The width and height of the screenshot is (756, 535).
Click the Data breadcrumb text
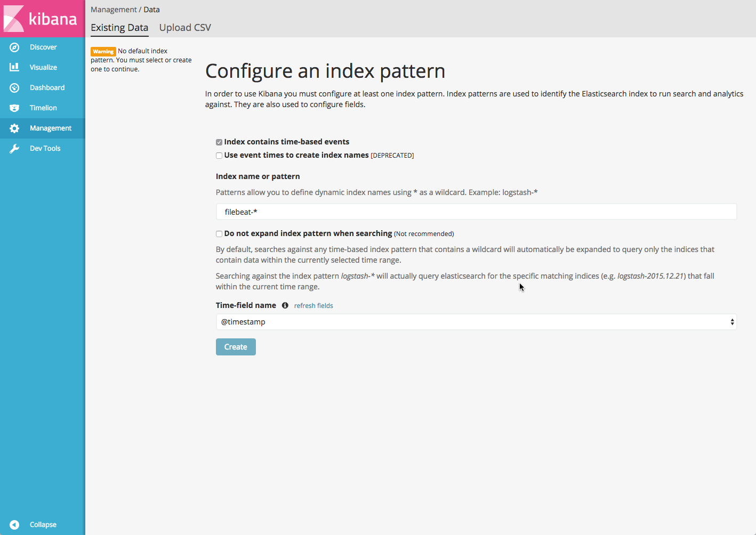[151, 10]
